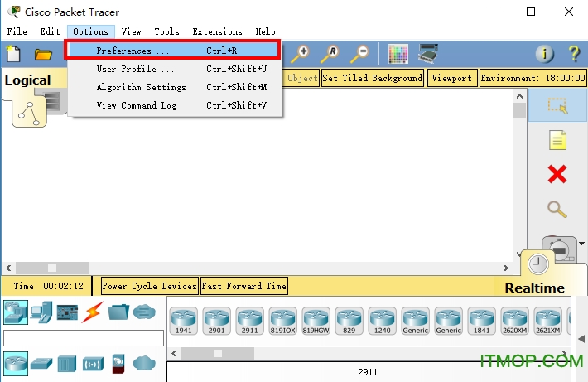Collapse side panel with the black arrow
Screen dimensions: 588x382
[x=581, y=339]
